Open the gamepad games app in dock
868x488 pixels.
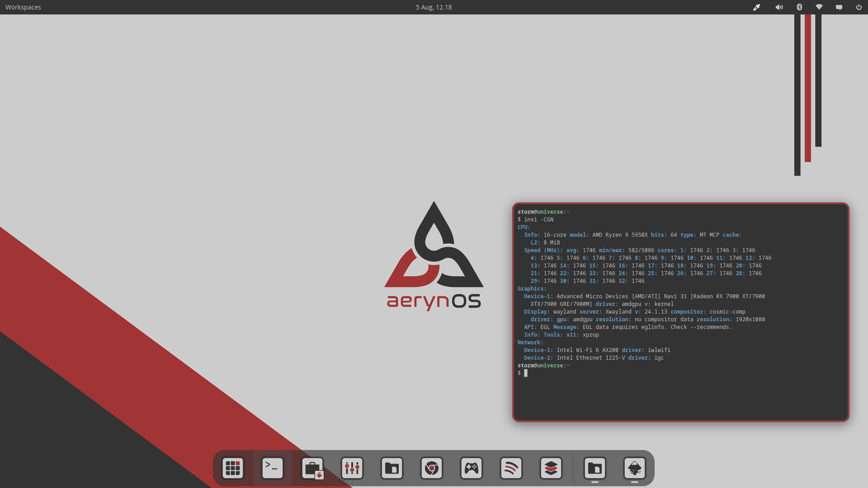coord(472,468)
